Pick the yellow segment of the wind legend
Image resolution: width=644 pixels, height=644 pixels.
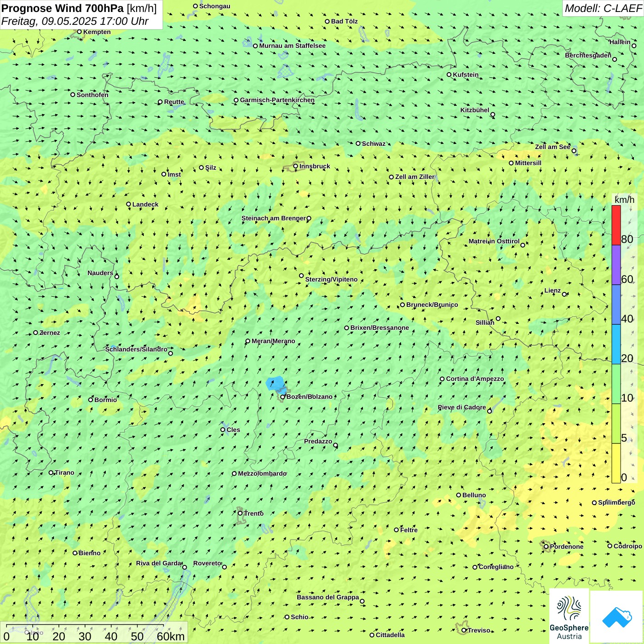point(616,463)
